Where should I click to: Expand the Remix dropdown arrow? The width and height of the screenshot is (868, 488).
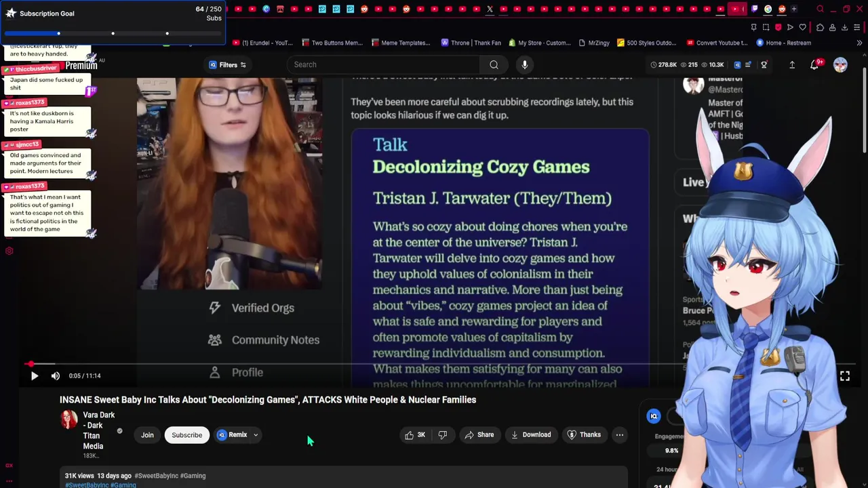pos(256,435)
